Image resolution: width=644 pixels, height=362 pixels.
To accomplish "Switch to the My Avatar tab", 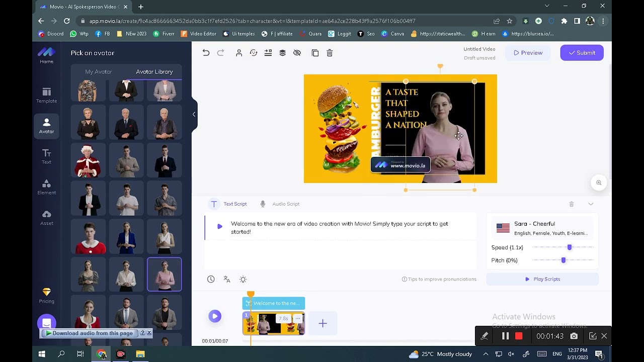I will 99,71.
